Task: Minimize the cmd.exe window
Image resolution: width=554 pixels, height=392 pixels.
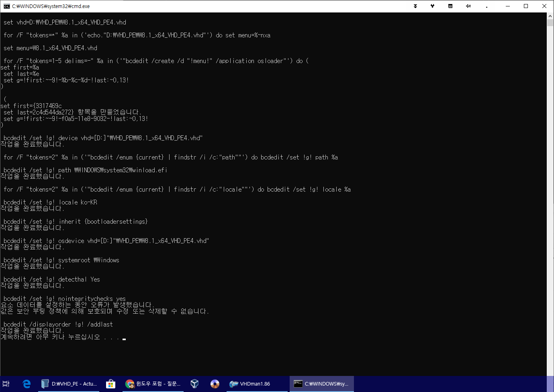Action: 508,6
